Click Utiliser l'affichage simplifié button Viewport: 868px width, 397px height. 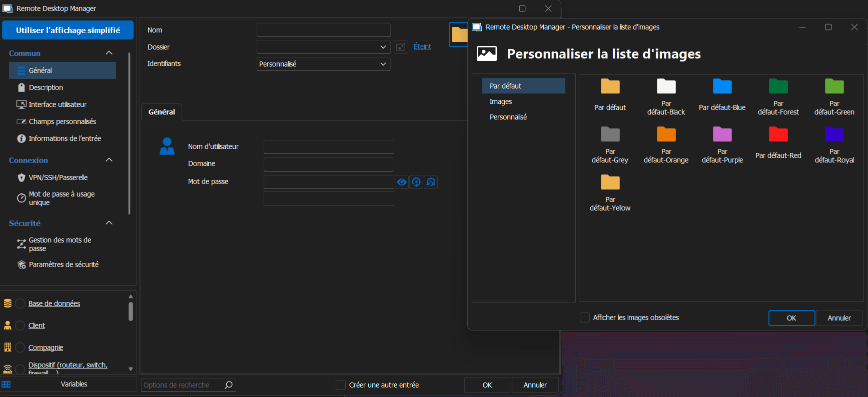tap(68, 30)
